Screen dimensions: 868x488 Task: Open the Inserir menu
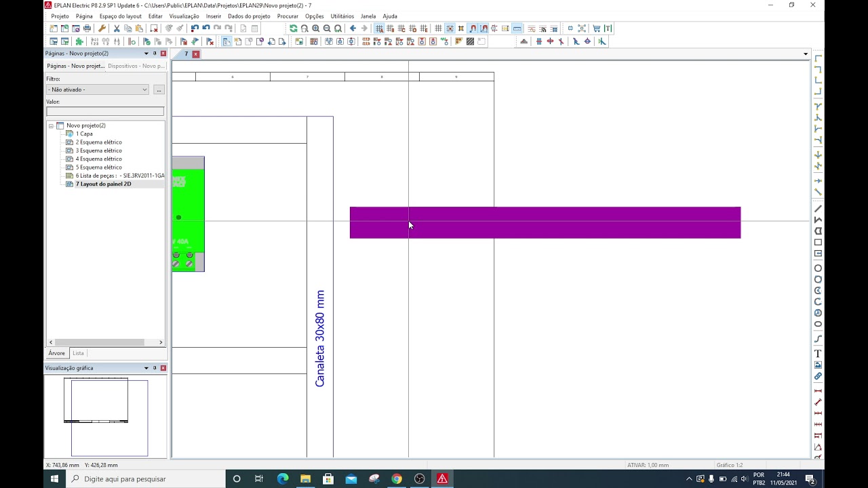pos(214,16)
